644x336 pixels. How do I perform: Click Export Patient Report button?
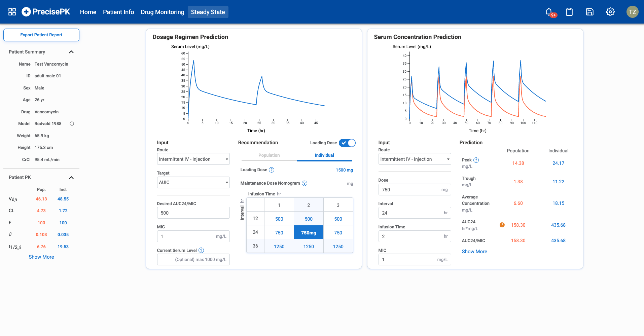(x=41, y=35)
